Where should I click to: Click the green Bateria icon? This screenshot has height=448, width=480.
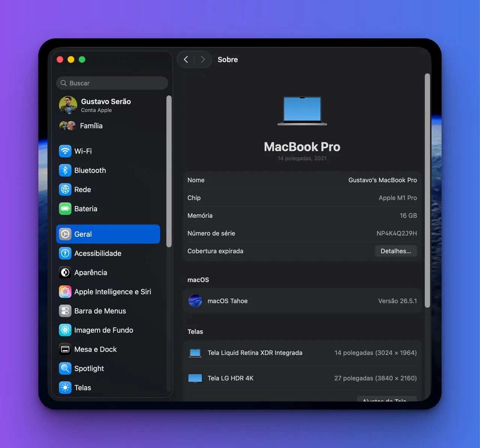tap(65, 209)
